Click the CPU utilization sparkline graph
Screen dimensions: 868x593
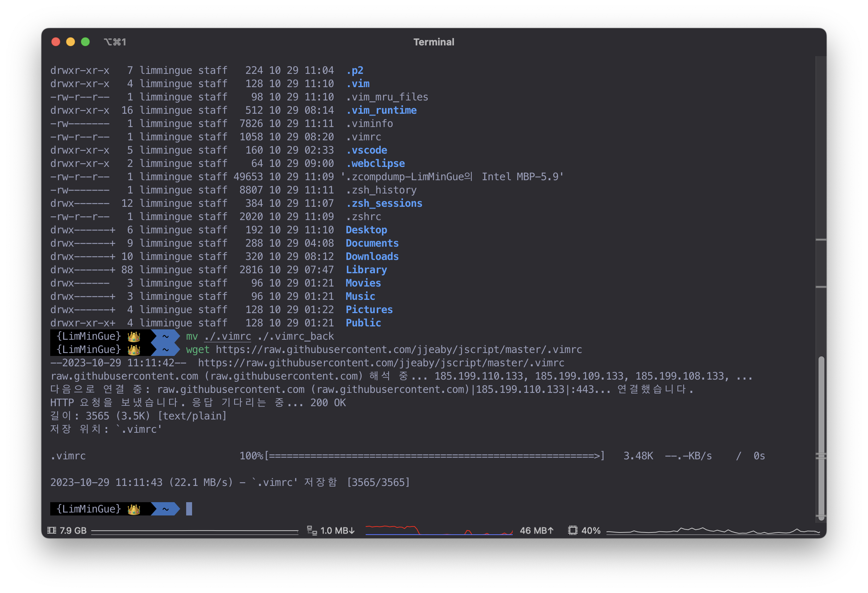pos(712,530)
